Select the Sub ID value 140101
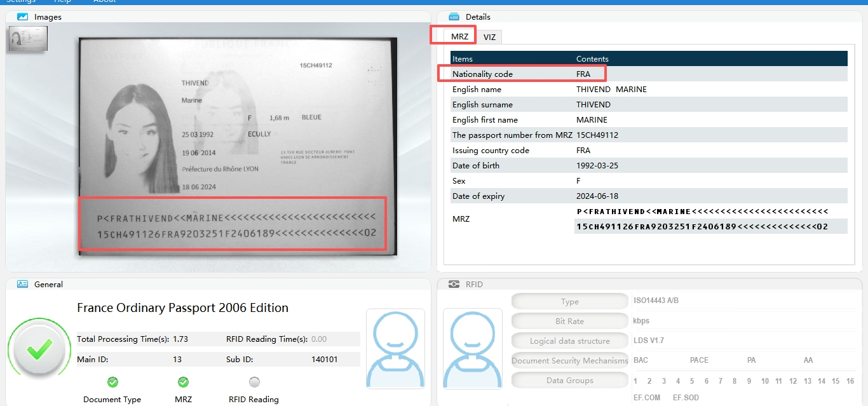 325,359
